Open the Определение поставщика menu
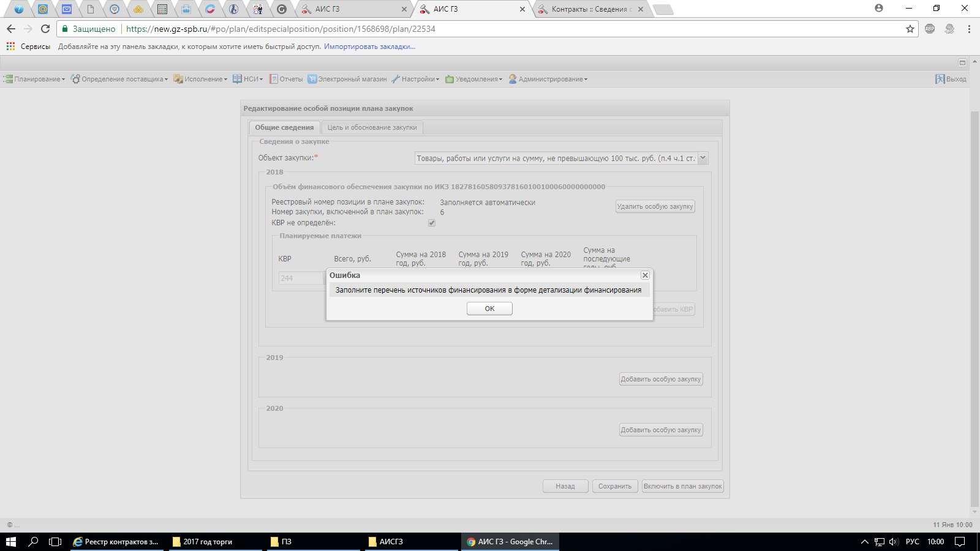980x551 pixels. point(119,79)
